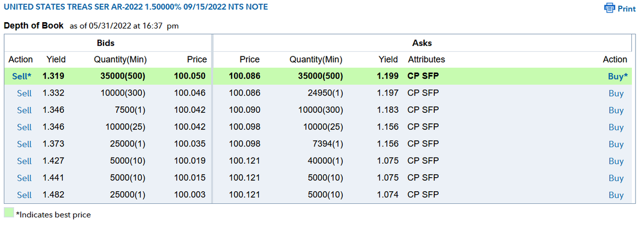Click the bid yield 1.373

click(x=53, y=143)
